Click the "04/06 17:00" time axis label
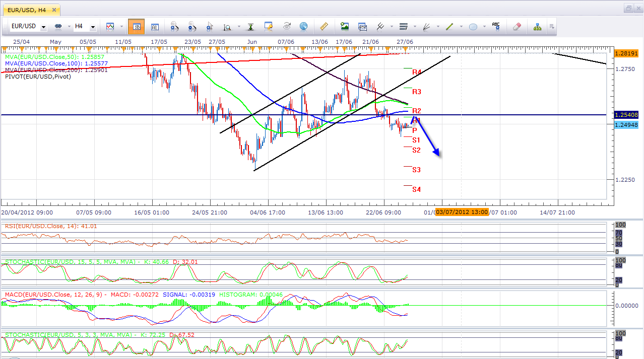This screenshot has height=359, width=644. click(268, 212)
